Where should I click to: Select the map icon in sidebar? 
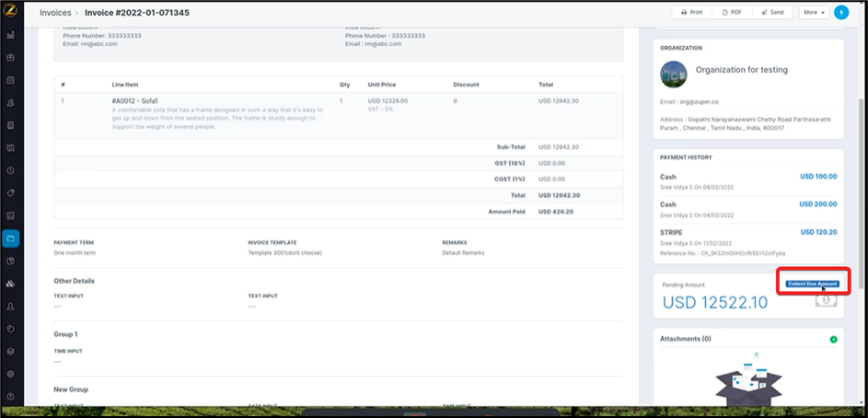click(10, 148)
